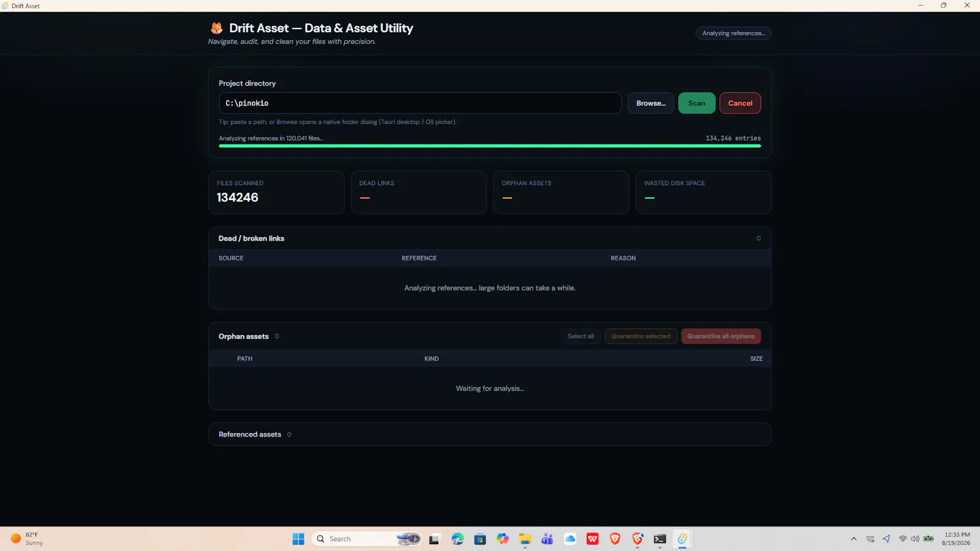Click the REASON column header
Viewport: 980px width, 551px height.
click(623, 258)
